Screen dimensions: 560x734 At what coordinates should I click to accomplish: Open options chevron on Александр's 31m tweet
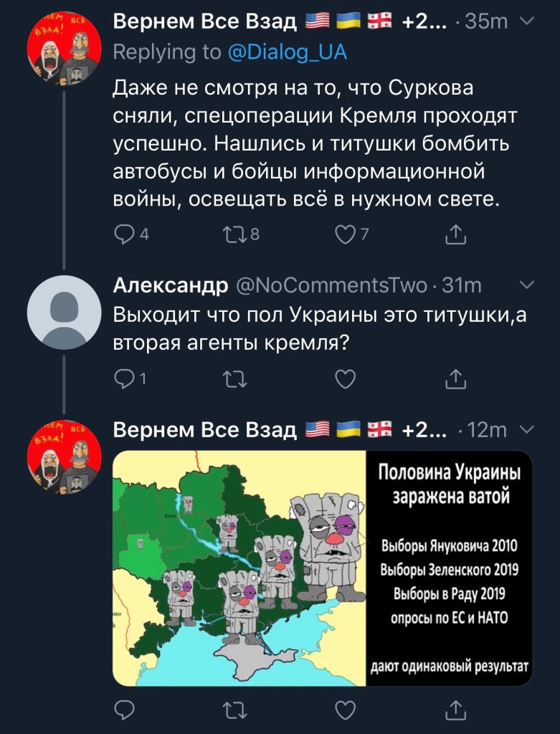[526, 286]
